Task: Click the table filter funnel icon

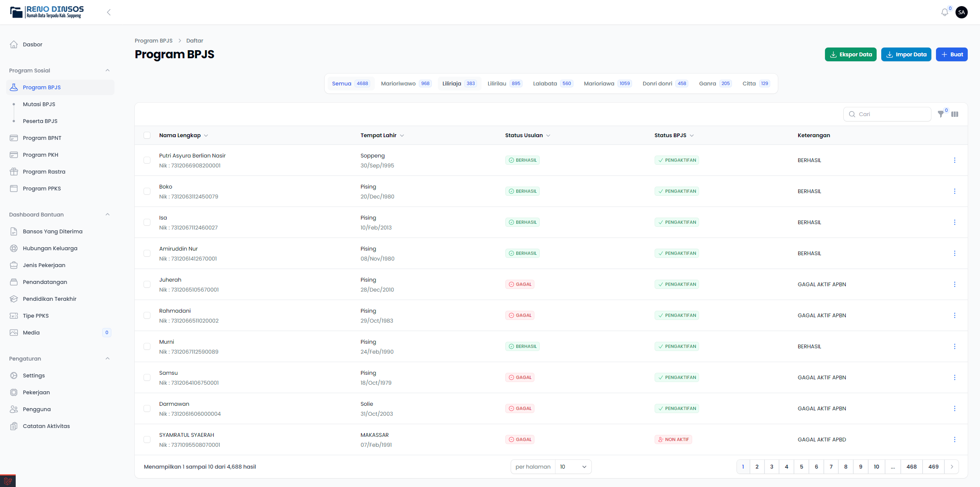Action: tap(941, 114)
